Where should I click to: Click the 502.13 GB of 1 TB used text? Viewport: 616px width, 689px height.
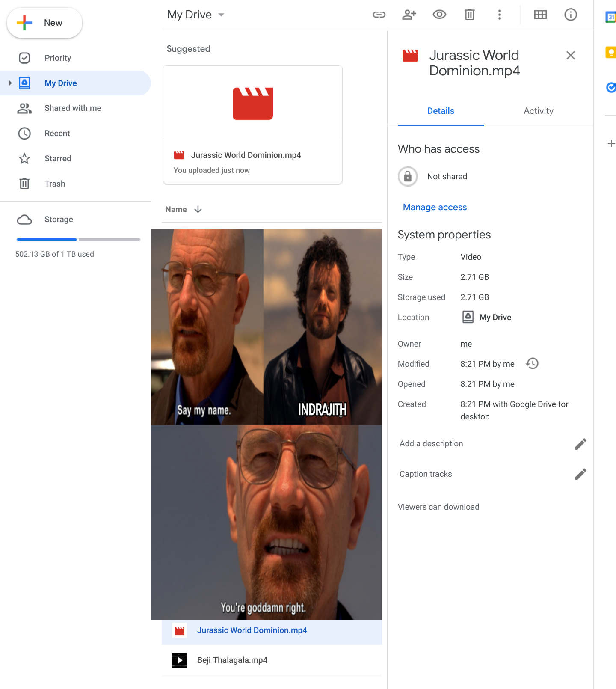(x=54, y=254)
